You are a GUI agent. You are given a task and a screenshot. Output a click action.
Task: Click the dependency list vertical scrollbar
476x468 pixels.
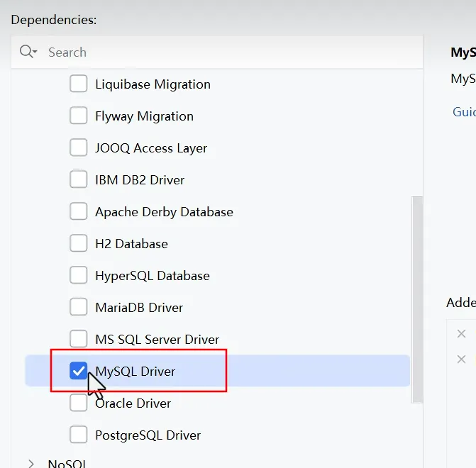point(417,298)
